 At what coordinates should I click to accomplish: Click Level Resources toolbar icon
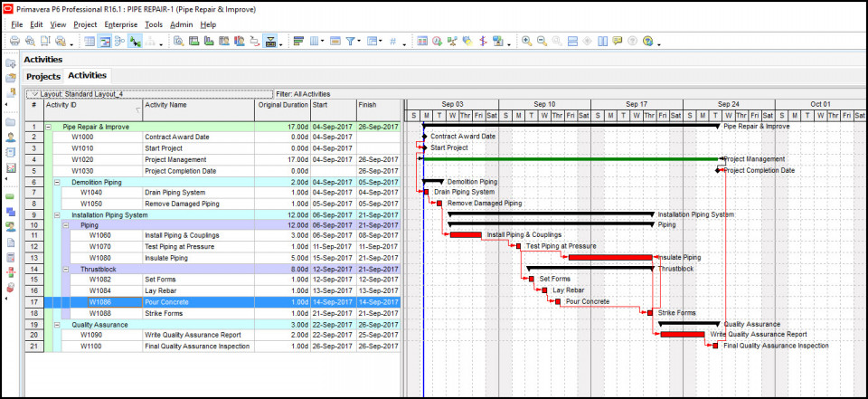(x=452, y=42)
